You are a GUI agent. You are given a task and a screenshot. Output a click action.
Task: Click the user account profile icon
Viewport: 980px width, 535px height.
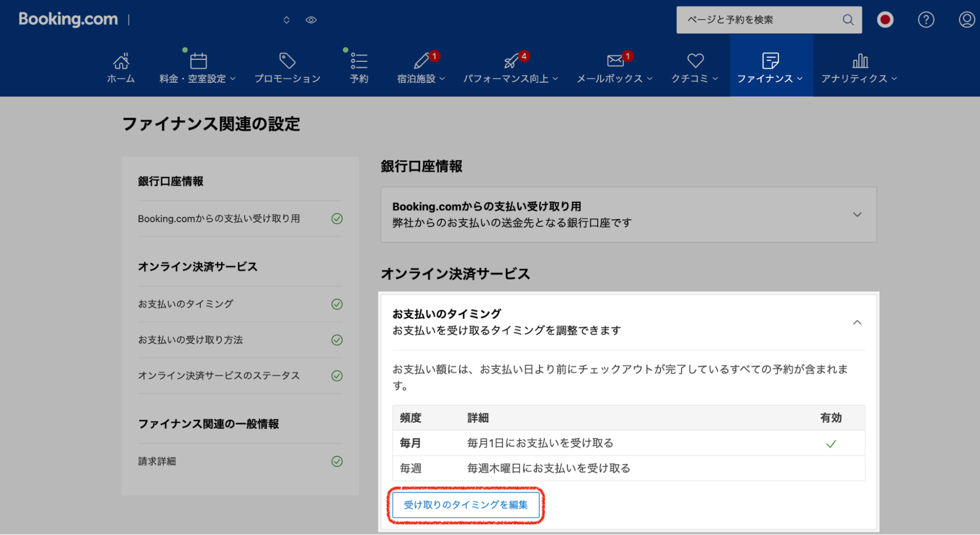coord(966,20)
